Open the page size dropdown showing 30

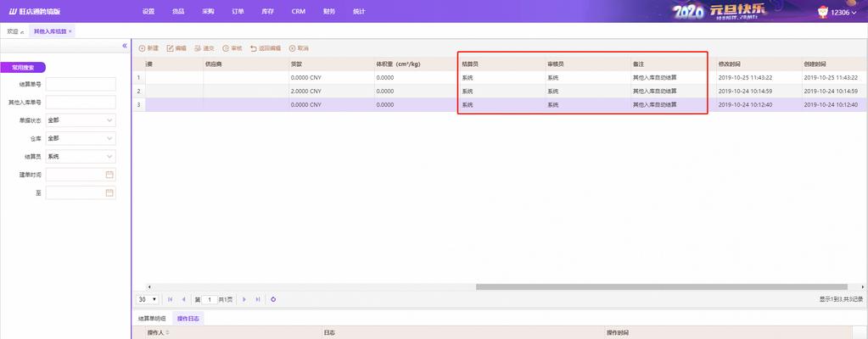coord(148,299)
